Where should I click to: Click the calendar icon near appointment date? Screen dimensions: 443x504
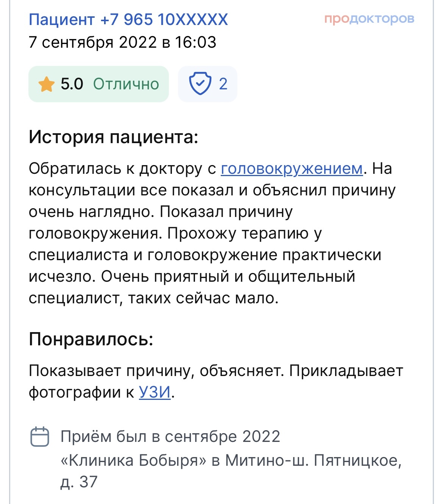point(39,437)
